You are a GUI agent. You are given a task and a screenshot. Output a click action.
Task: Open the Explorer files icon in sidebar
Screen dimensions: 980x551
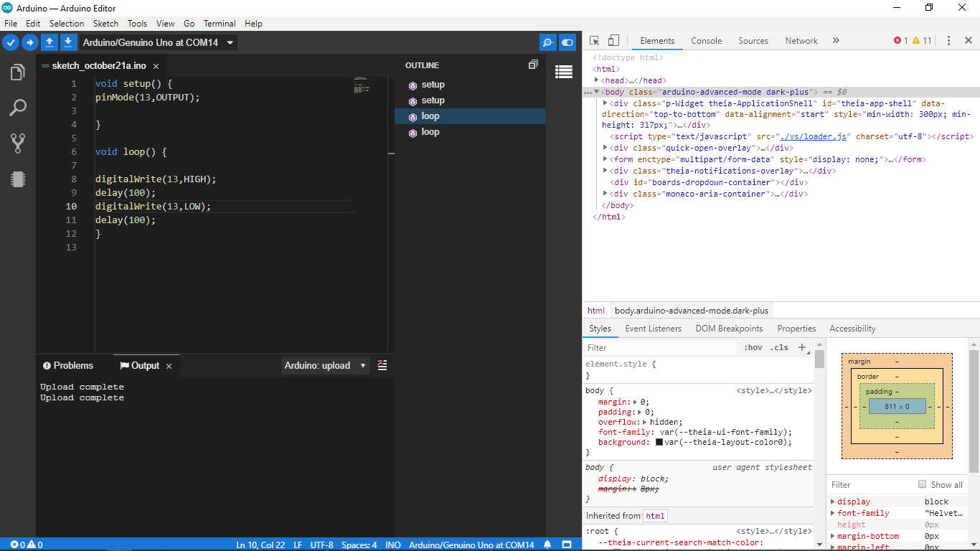pos(18,72)
